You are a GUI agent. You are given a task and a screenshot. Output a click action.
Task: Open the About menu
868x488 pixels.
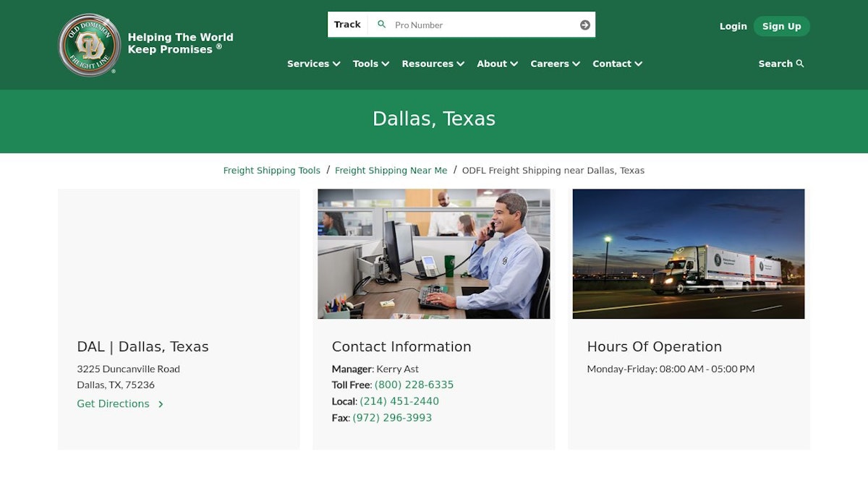(497, 64)
